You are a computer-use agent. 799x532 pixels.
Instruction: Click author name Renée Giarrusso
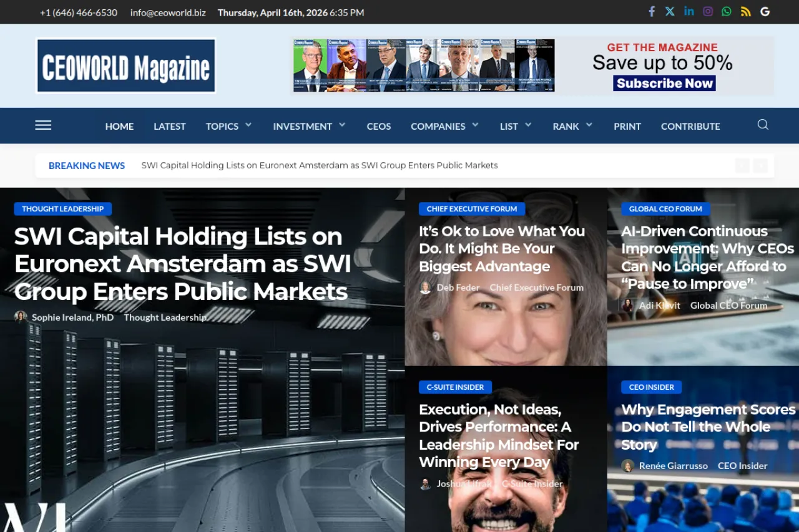pos(674,466)
